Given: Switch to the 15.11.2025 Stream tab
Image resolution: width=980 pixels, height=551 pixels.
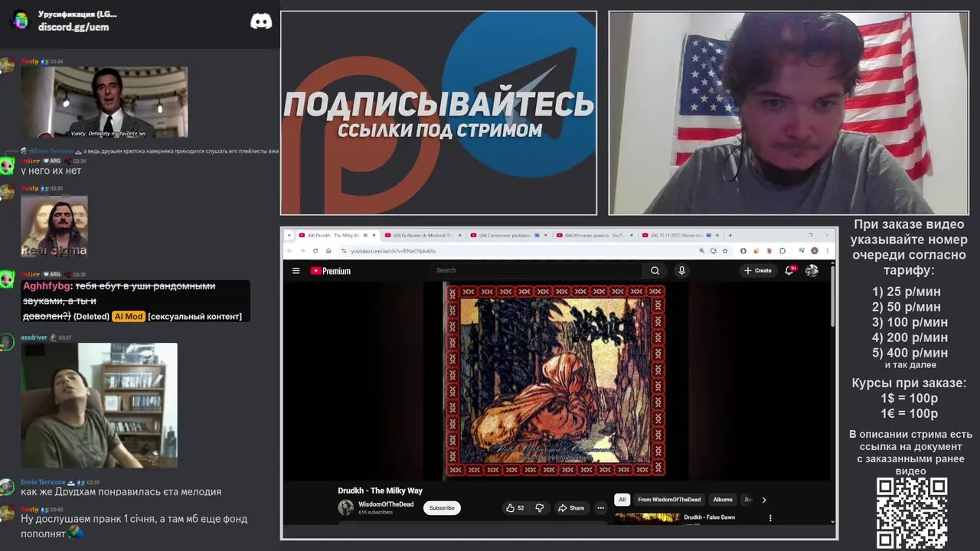Looking at the screenshot, I should click(681, 235).
